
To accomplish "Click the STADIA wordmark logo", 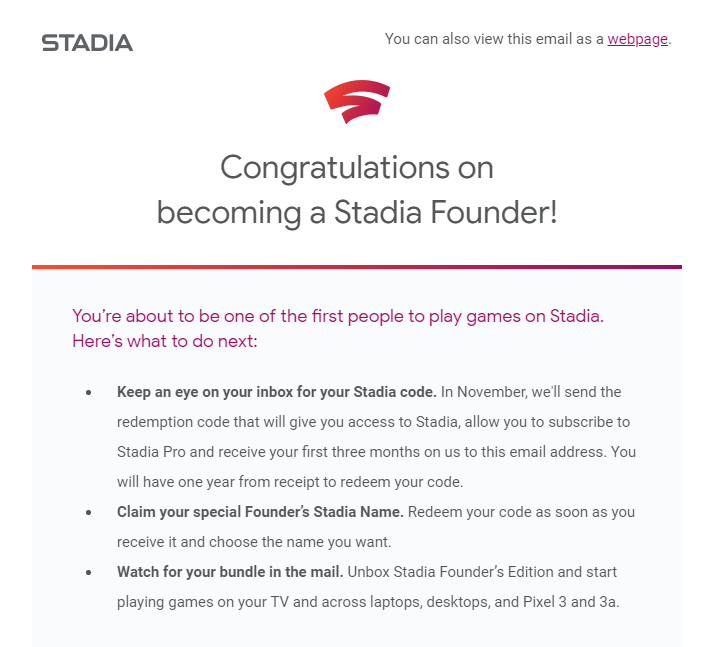I will click(87, 43).
